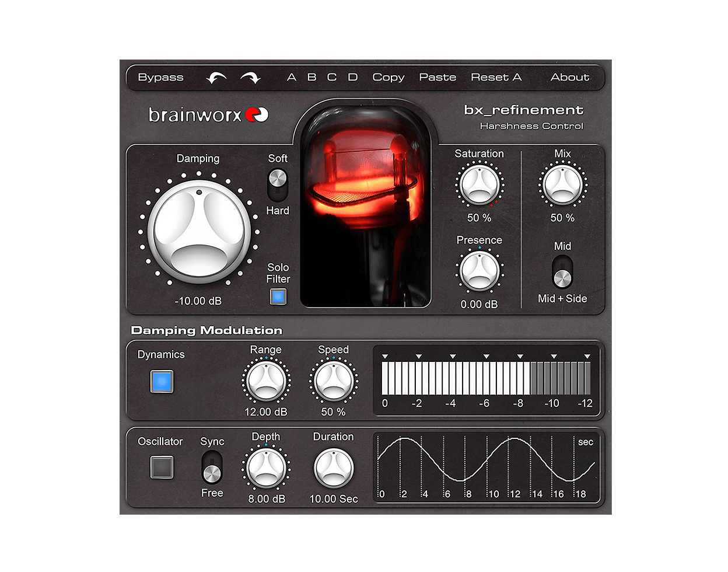Click the redo arrow icon
Image resolution: width=728 pixels, height=572 pixels.
click(x=251, y=77)
